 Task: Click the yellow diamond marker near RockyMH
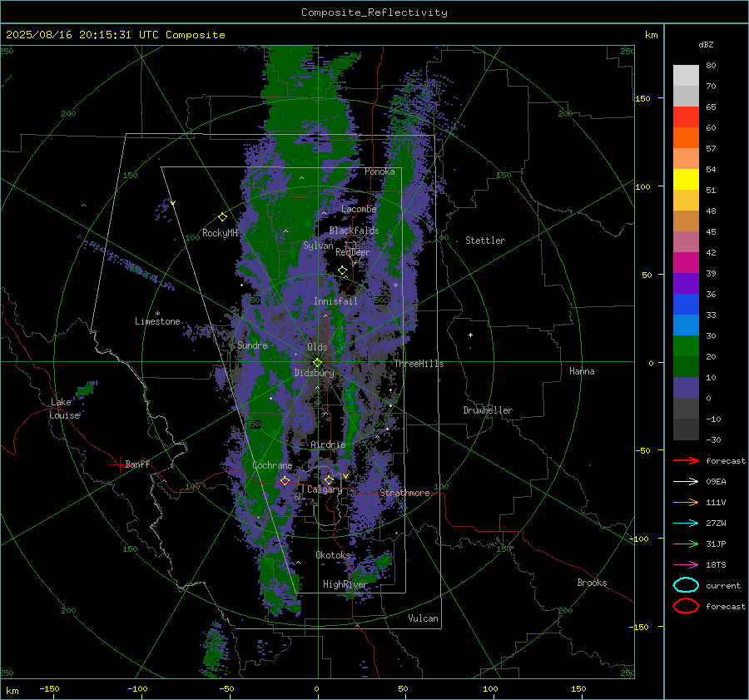(222, 217)
